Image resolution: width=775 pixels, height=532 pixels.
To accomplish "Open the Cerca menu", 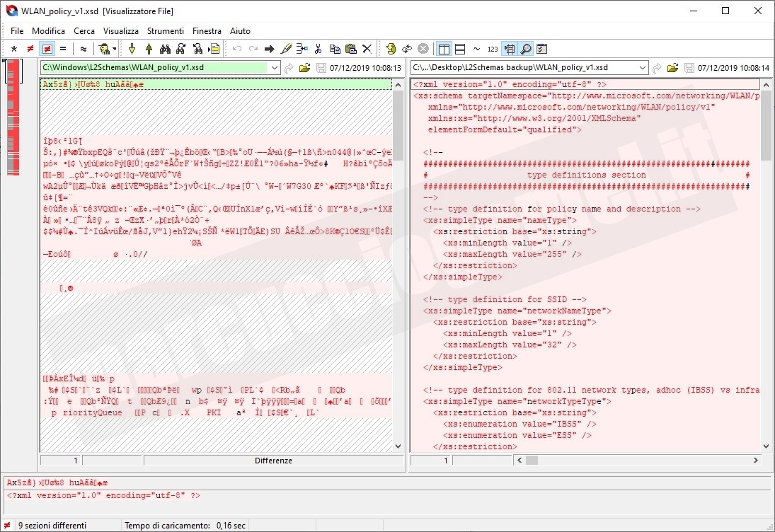I will [x=84, y=30].
